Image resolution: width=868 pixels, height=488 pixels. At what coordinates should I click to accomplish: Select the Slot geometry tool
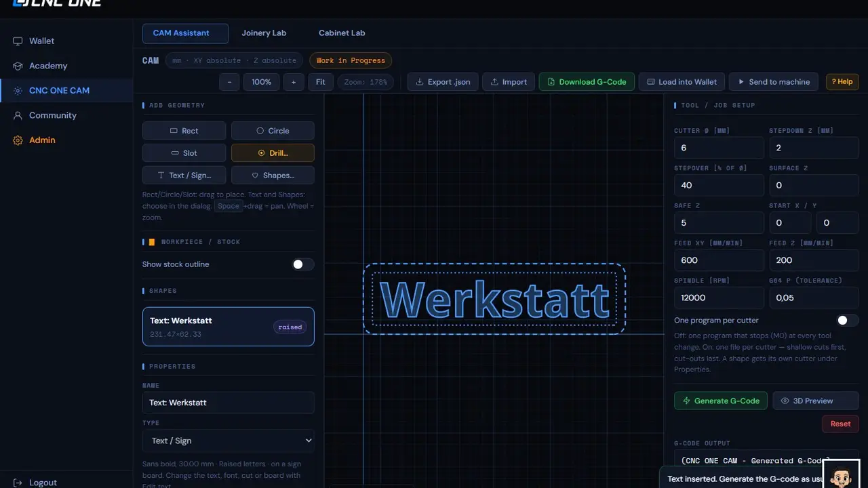[184, 153]
